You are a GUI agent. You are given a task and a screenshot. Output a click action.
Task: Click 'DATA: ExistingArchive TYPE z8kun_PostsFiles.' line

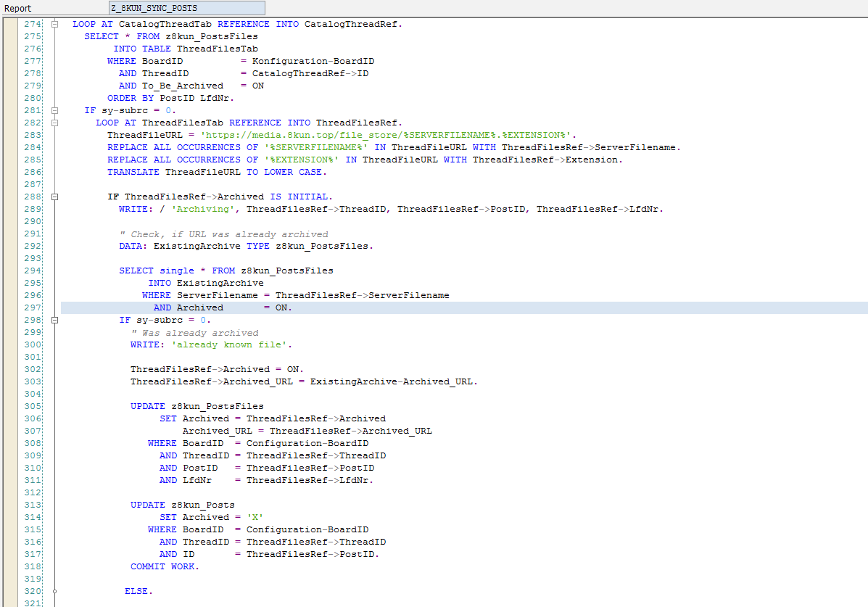[247, 247]
